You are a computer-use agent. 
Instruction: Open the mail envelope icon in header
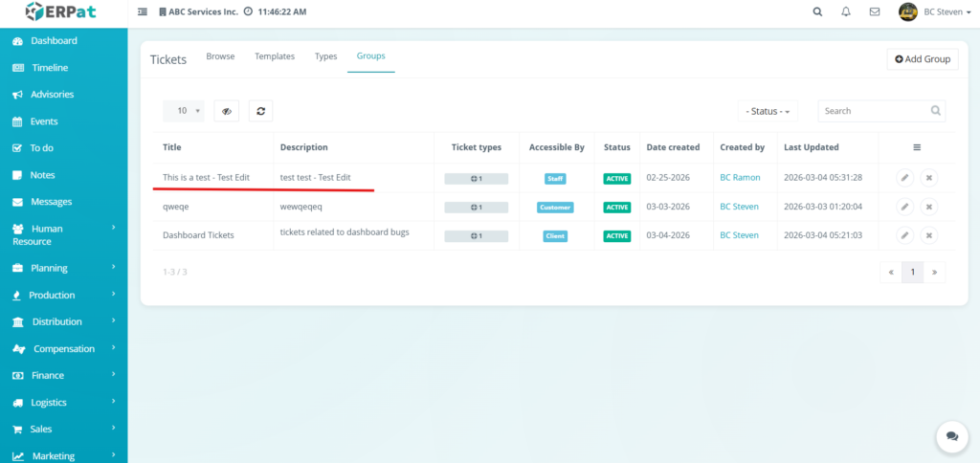[874, 12]
